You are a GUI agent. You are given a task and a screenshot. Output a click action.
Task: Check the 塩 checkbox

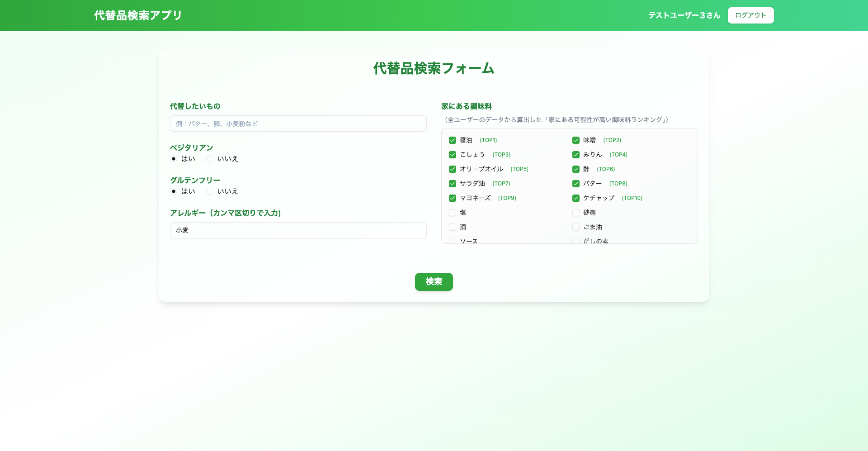(453, 213)
